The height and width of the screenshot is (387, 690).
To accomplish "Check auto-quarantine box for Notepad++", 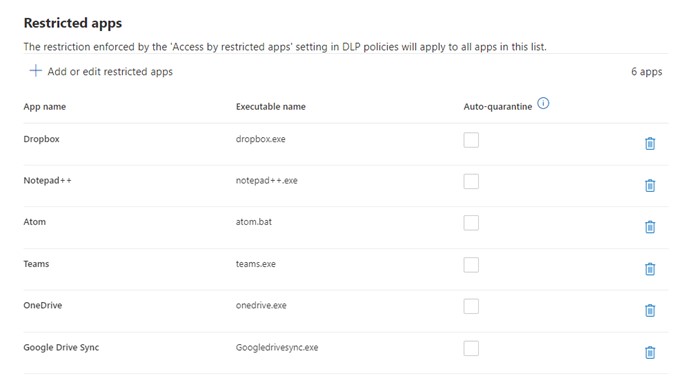I will click(x=471, y=181).
